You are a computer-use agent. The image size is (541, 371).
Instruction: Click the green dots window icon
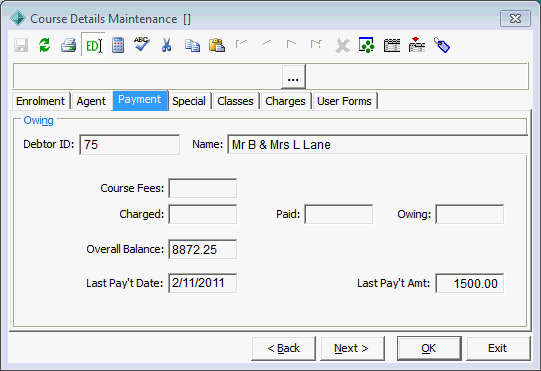coord(366,45)
